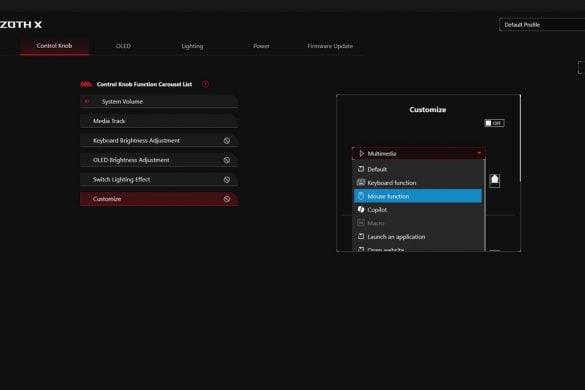This screenshot has width=585, height=390.
Task: Select Keyboard Brightness Adjustment row
Action: tap(159, 140)
